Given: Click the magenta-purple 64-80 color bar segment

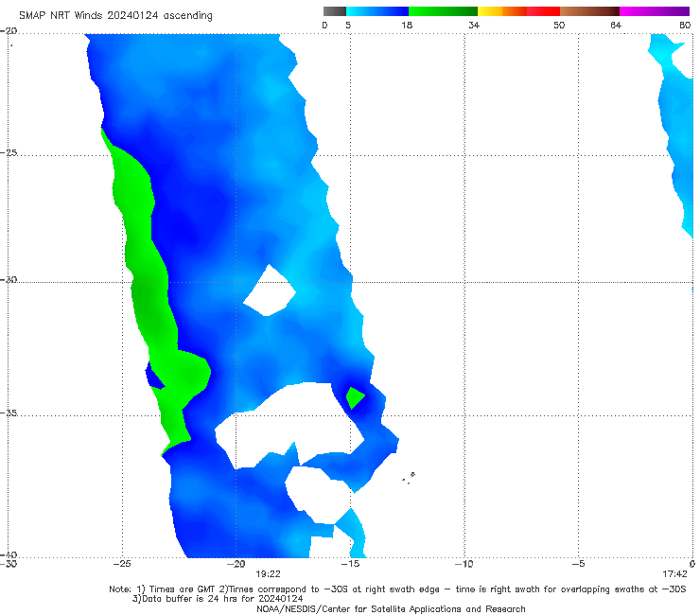Looking at the screenshot, I should click(x=655, y=11).
